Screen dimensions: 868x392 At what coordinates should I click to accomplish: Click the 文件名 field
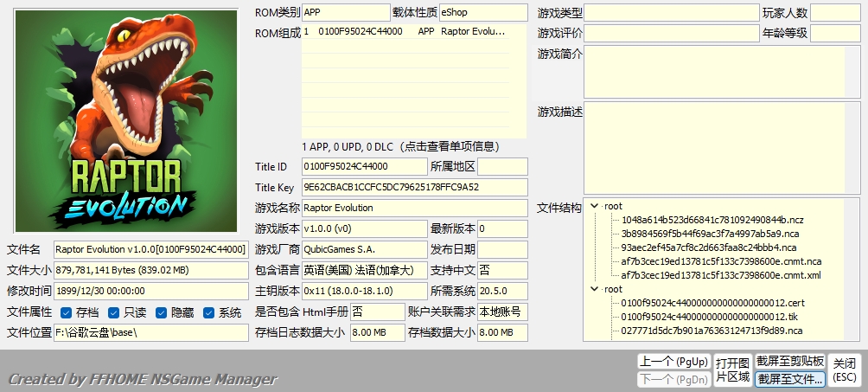pos(151,249)
